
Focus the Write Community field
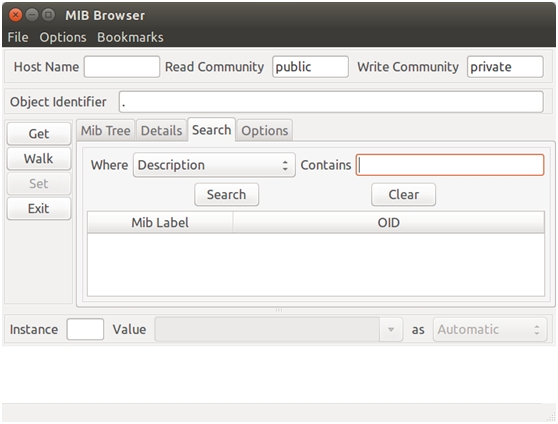coord(505,67)
